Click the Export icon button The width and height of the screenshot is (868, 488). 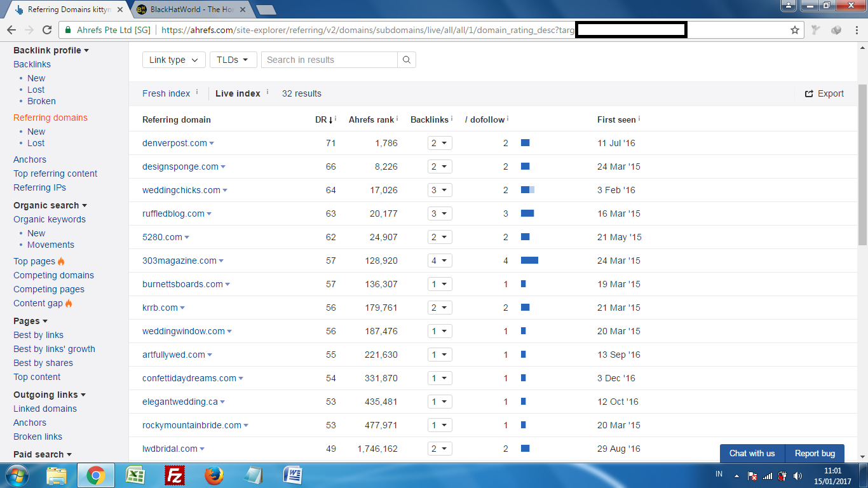click(824, 93)
